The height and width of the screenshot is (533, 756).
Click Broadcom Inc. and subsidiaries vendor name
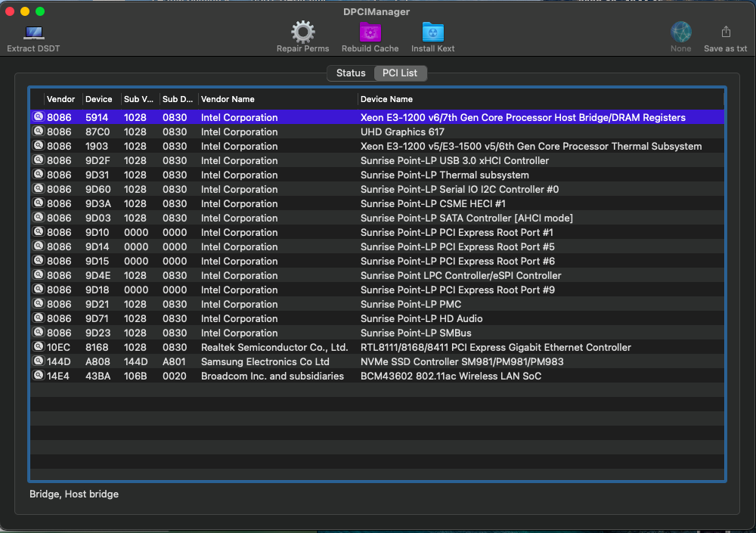[x=272, y=376]
